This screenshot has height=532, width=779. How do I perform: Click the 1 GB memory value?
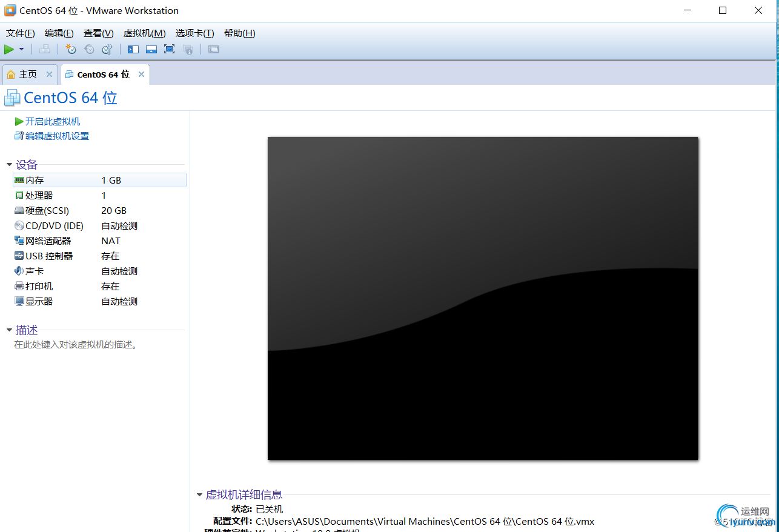[x=111, y=180]
